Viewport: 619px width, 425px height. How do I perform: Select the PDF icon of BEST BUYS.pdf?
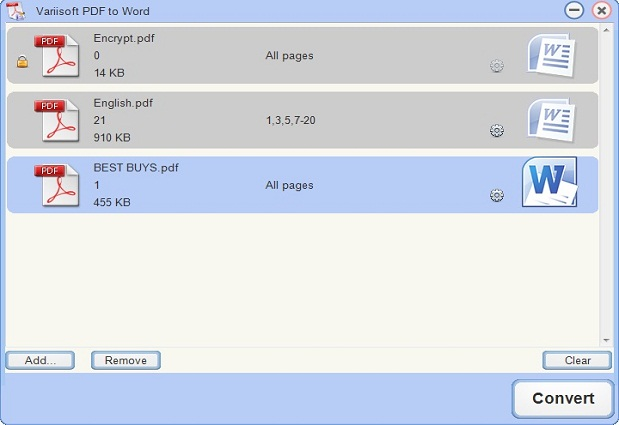57,185
